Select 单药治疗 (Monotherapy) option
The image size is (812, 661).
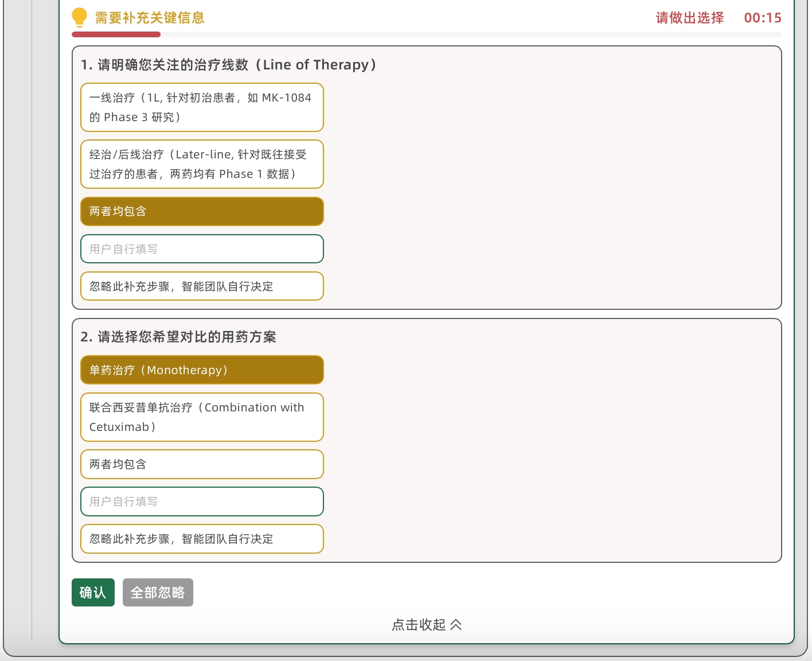[x=202, y=370]
